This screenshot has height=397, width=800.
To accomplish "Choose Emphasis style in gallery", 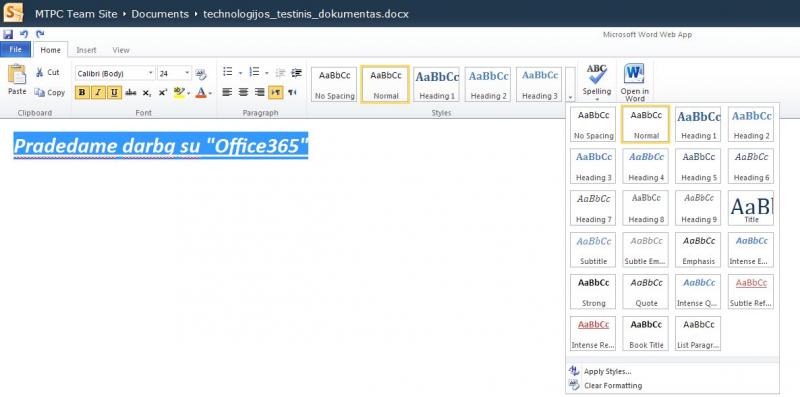I will coord(698,250).
